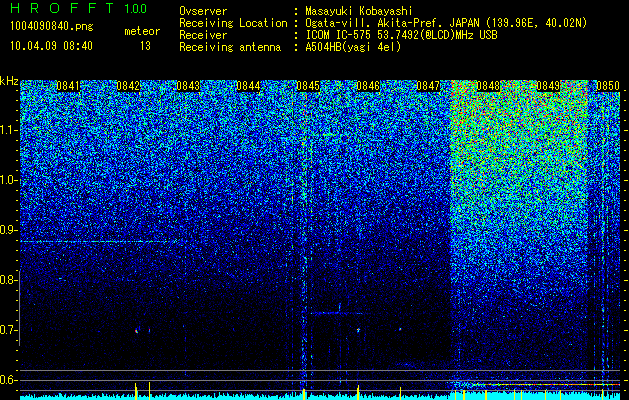
Task: Click the Receiving antenna label
Action: tap(230, 47)
